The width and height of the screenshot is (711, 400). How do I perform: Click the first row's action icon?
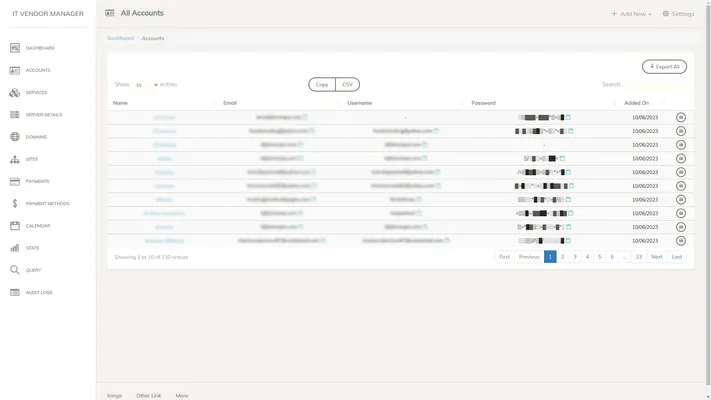click(x=681, y=117)
